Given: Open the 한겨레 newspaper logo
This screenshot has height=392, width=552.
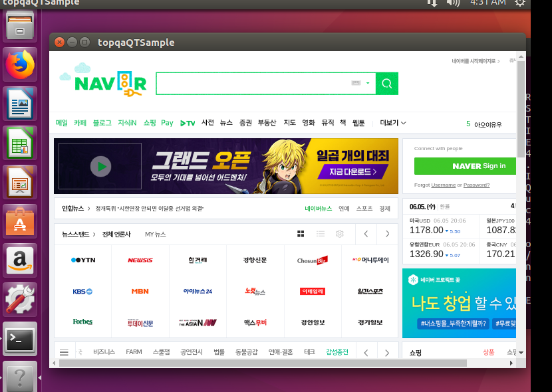Looking at the screenshot, I should click(x=198, y=260).
